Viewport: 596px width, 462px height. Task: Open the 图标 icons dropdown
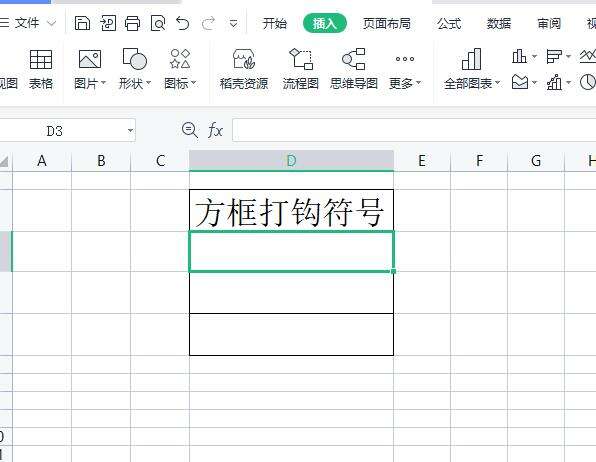tap(180, 69)
